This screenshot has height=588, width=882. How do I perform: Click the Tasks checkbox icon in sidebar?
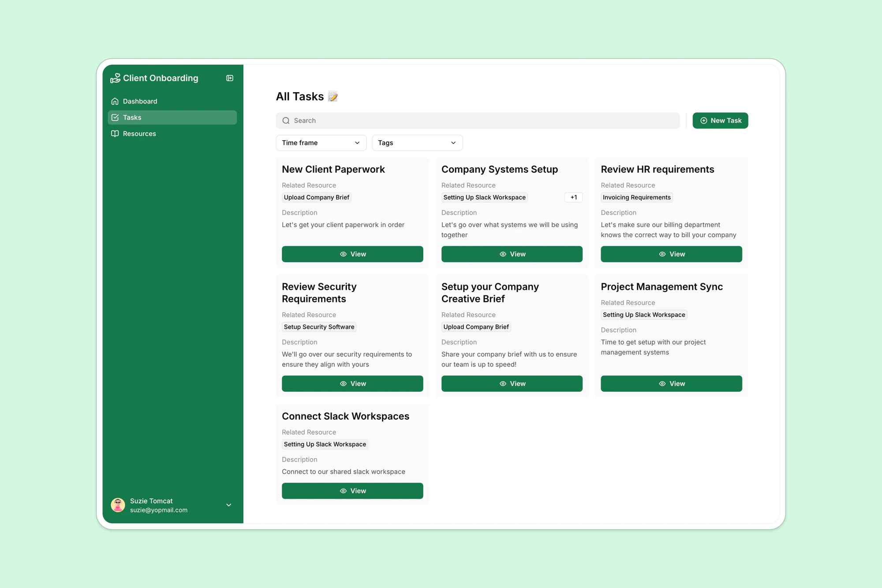115,117
